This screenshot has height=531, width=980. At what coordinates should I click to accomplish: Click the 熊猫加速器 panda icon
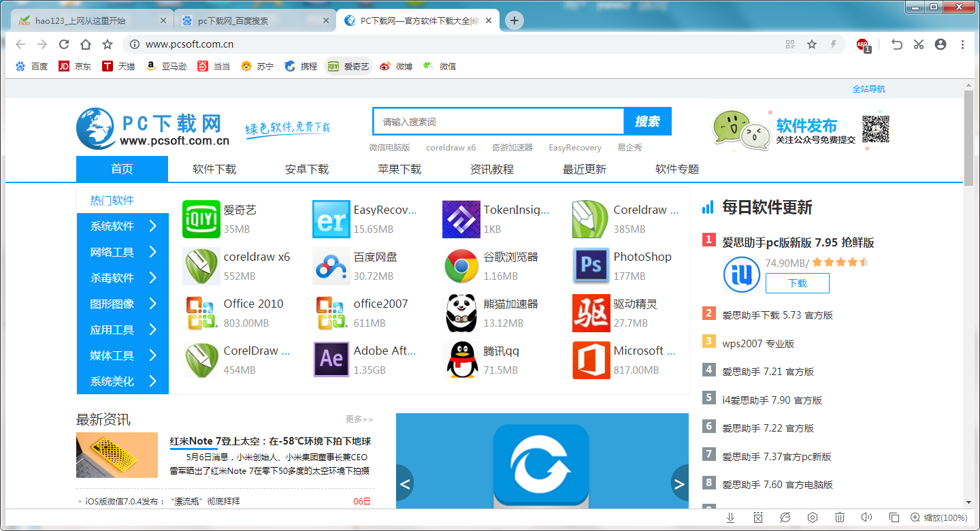coord(461,313)
